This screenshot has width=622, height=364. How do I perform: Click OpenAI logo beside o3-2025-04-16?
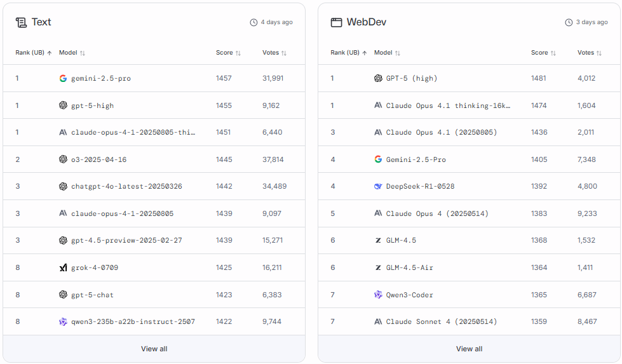[x=63, y=159]
